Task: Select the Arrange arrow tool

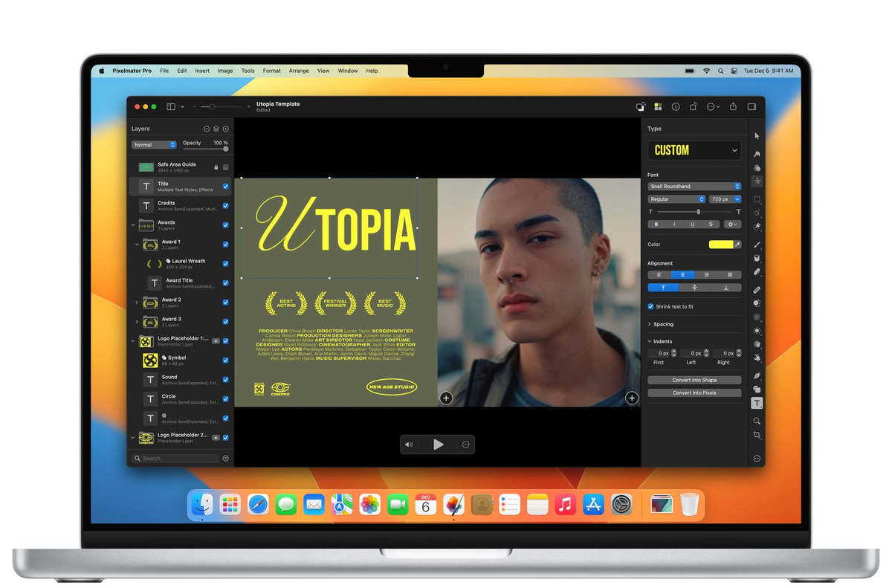Action: tap(757, 136)
